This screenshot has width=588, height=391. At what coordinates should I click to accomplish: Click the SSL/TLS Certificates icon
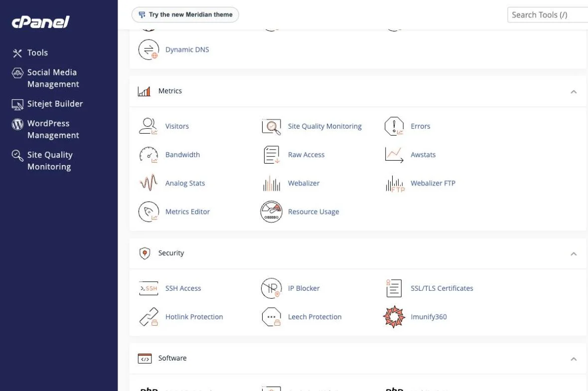coord(394,288)
